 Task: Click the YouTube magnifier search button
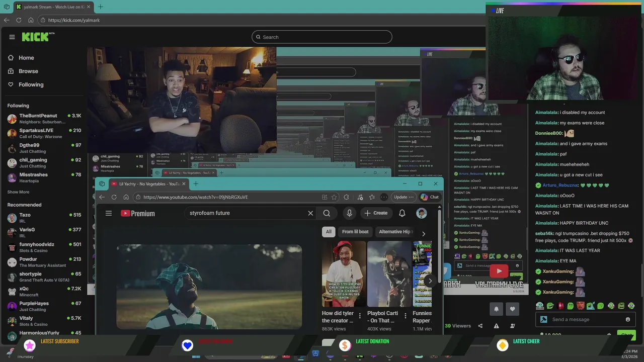tap(327, 213)
